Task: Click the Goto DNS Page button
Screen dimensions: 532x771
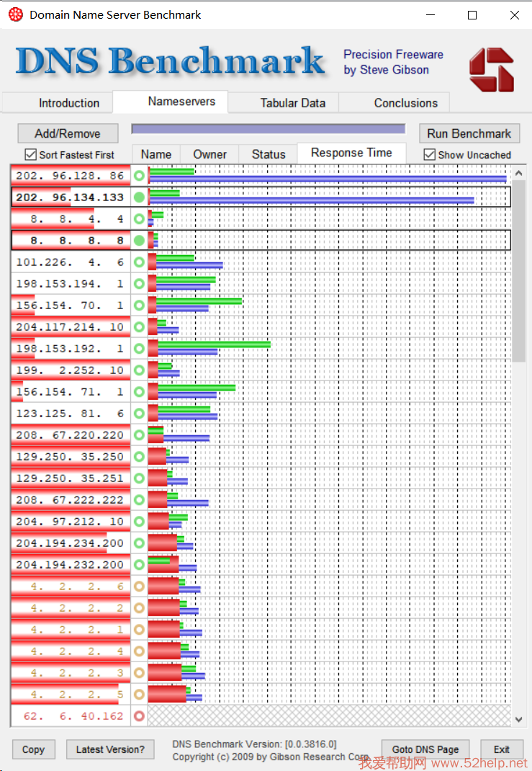Action: [425, 749]
